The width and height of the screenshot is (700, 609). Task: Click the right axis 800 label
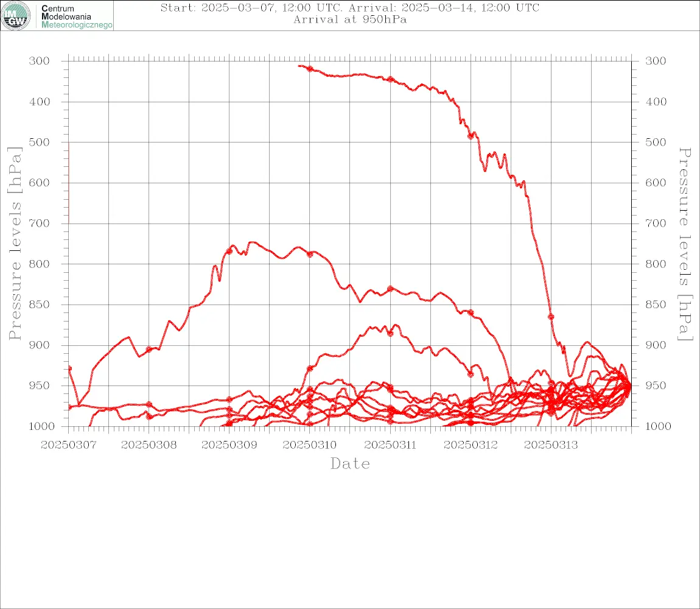[x=656, y=264]
